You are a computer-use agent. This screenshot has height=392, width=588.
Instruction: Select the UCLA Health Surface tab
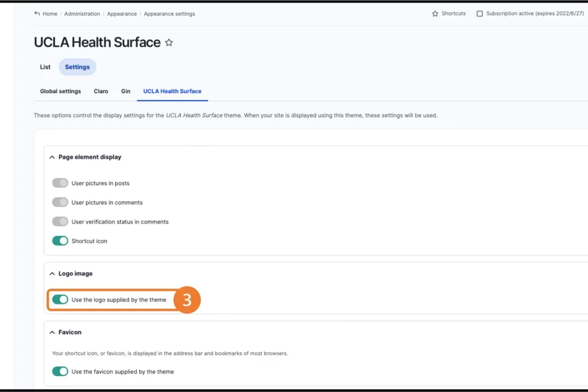pyautogui.click(x=172, y=91)
